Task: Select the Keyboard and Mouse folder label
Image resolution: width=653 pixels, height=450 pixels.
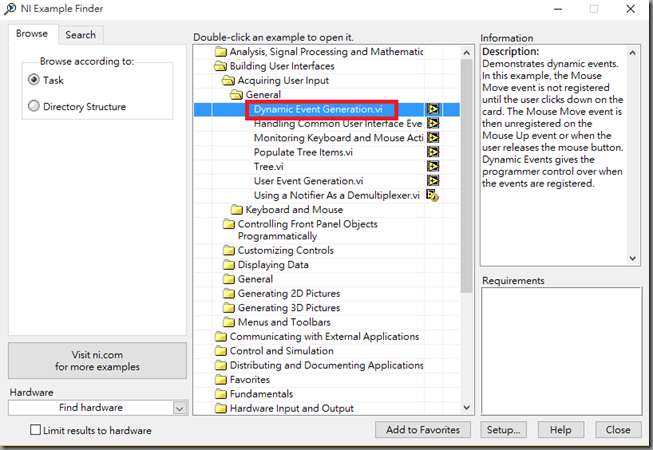Action: (294, 210)
